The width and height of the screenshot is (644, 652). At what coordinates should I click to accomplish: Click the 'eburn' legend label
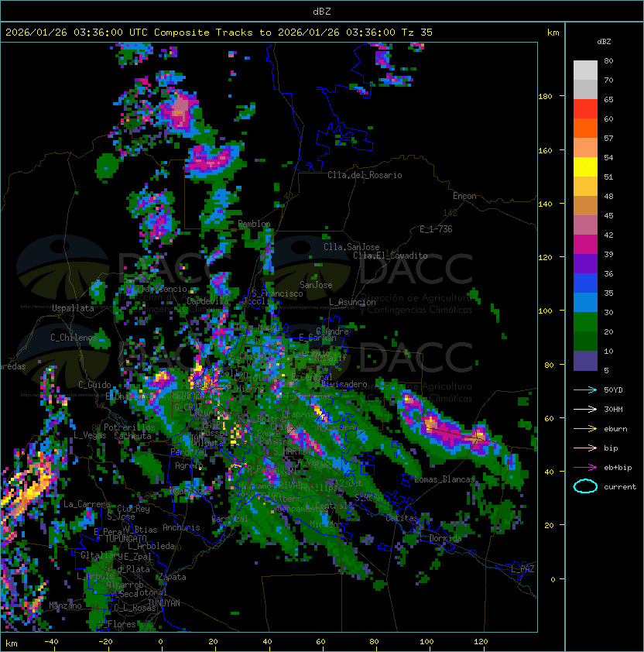(x=615, y=429)
